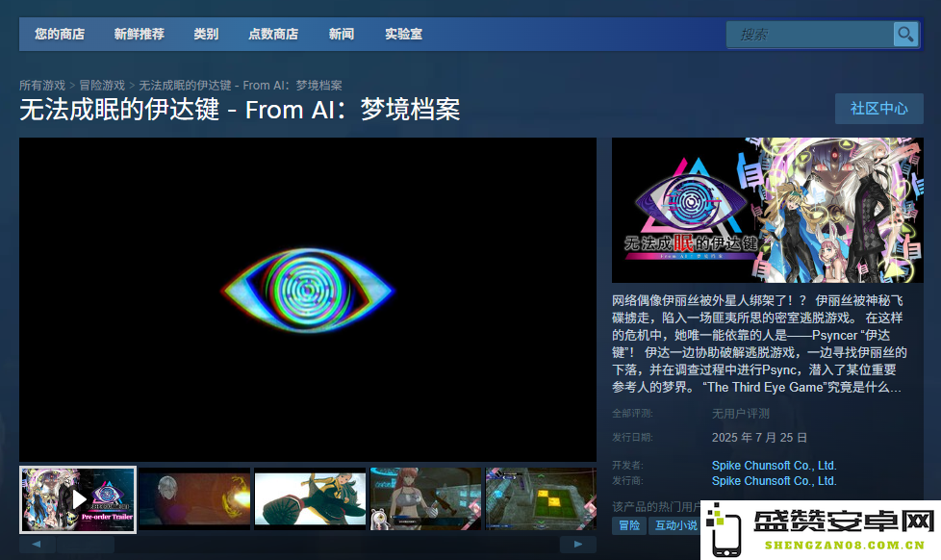Open 新鲜推荐 menu
This screenshot has height=560, width=941.
pyautogui.click(x=140, y=35)
